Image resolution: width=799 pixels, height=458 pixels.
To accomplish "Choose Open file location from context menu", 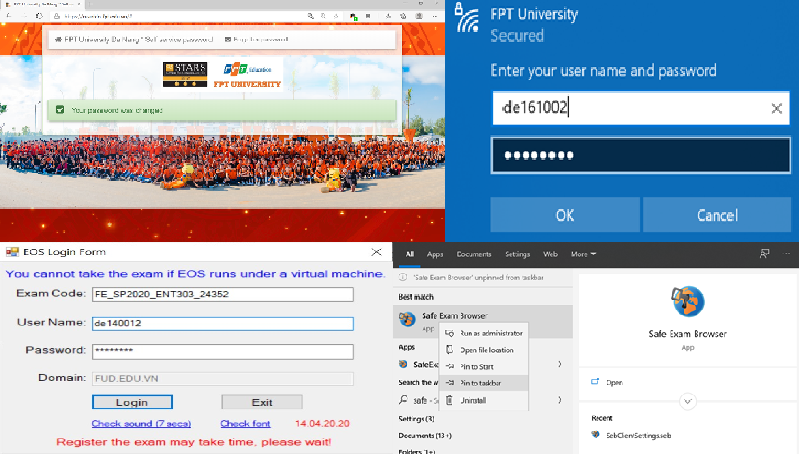I will pos(484,350).
